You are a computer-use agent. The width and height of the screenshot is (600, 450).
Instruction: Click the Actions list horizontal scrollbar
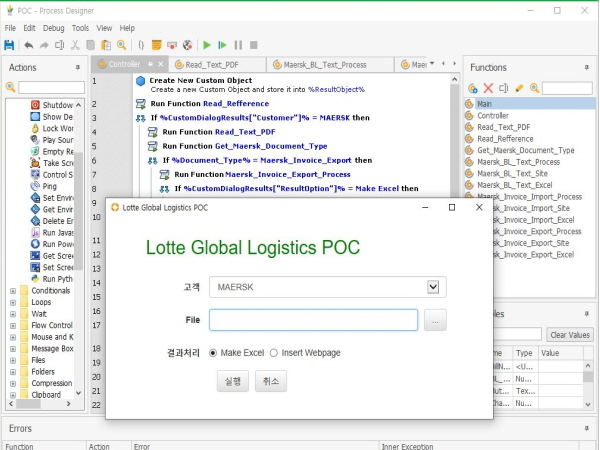point(40,404)
